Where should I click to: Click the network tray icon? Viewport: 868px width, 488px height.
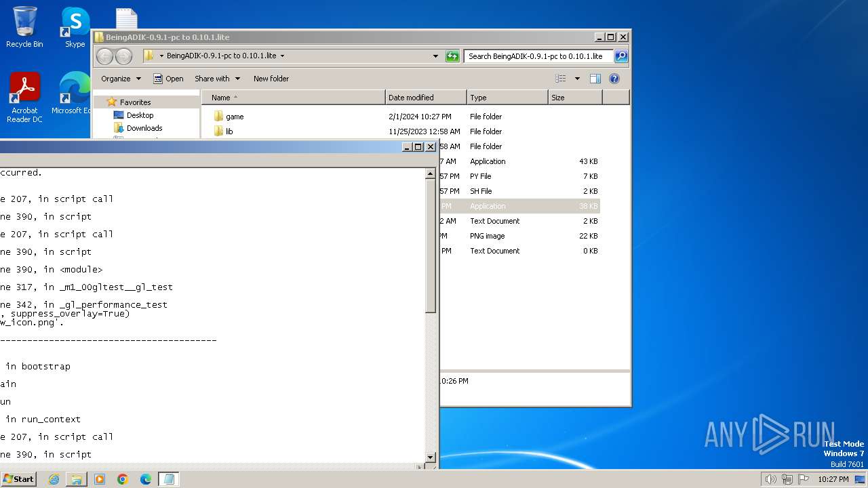(787, 479)
